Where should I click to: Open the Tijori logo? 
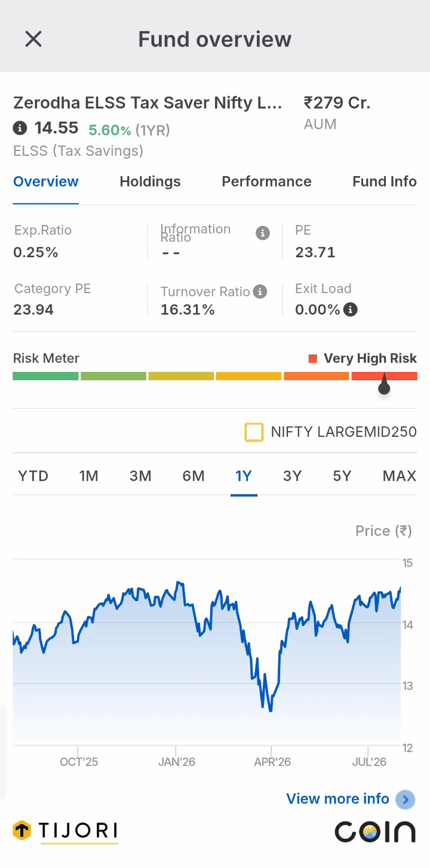[x=66, y=831]
